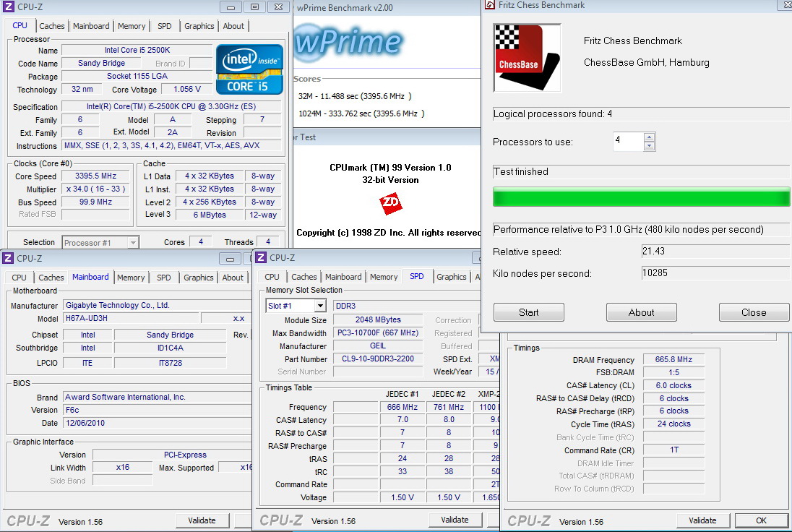Viewport: 792px width, 532px height.
Task: Click the CPU-Z icon in SPD window title bar
Action: click(261, 257)
